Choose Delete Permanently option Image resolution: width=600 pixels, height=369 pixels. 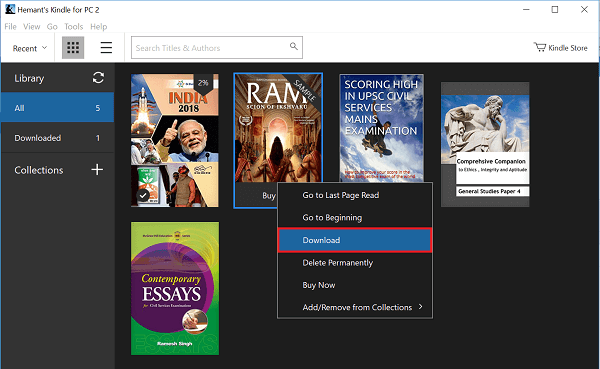[x=355, y=263]
